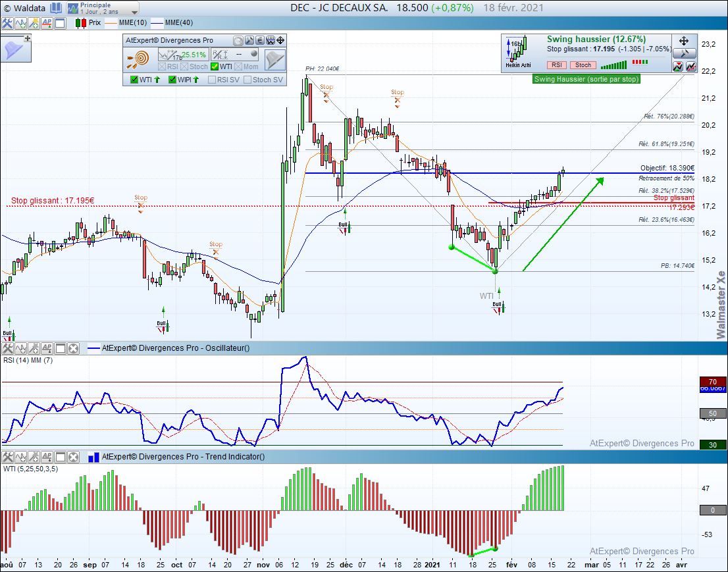Click the price chart magic wand add icon
The width and height of the screenshot is (728, 572).
(x=34, y=23)
